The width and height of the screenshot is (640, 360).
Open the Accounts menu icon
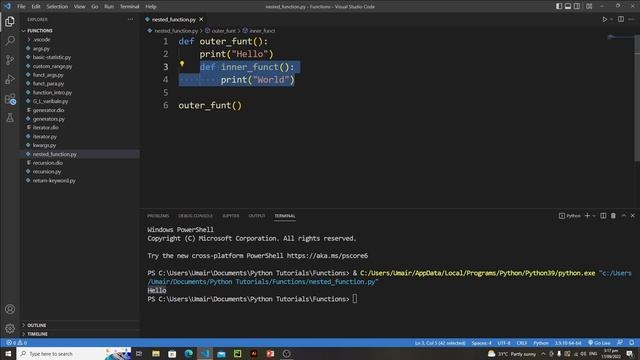coord(10,309)
